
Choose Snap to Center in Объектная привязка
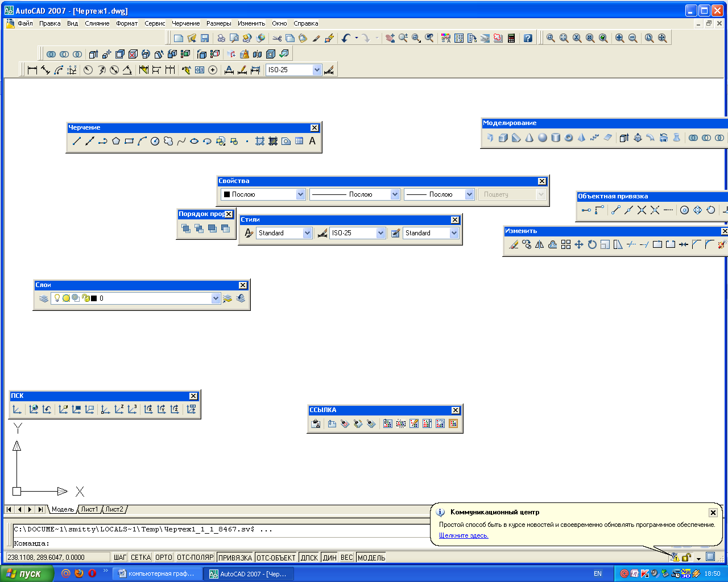click(685, 210)
